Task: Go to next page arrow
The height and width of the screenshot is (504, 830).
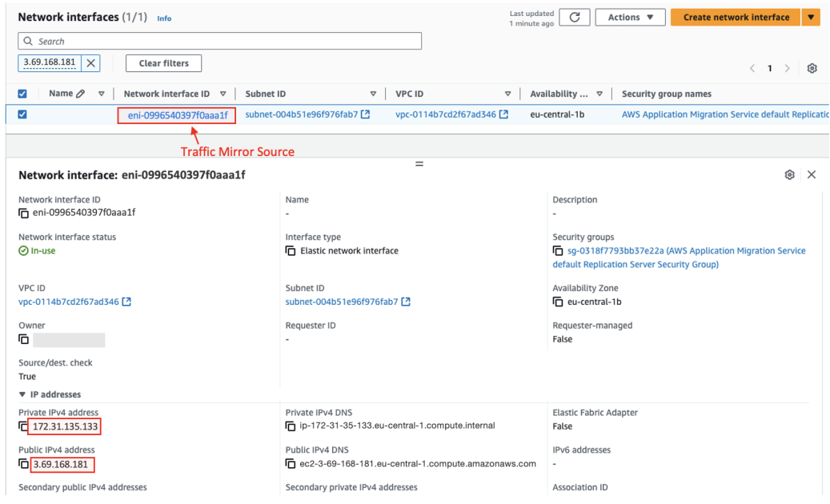Action: tap(787, 68)
